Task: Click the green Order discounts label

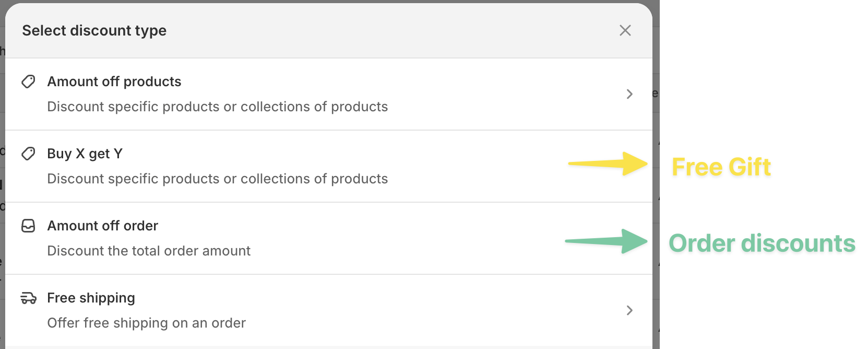Action: click(x=762, y=243)
